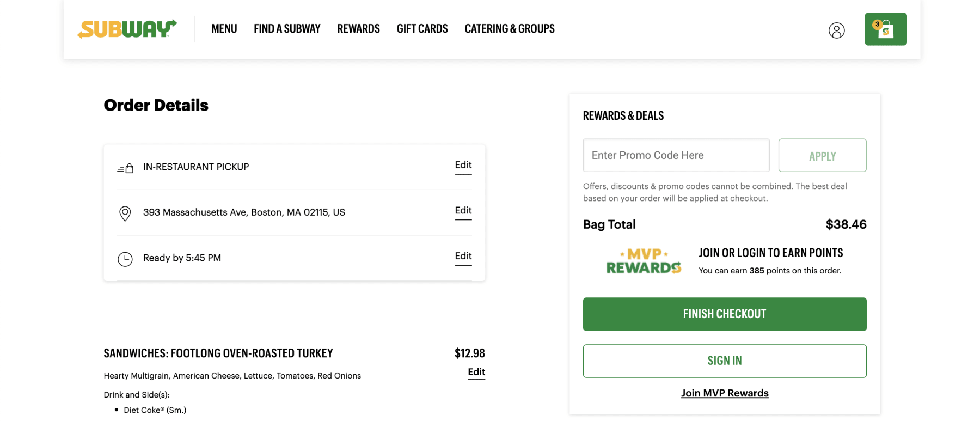This screenshot has height=421, width=980.
Task: Open the Join MVP Rewards link
Action: pos(725,393)
